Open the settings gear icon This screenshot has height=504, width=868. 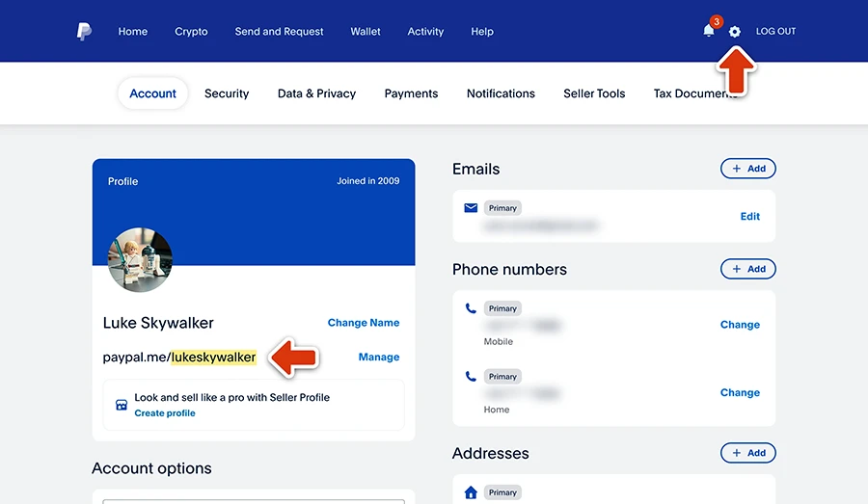tap(735, 32)
